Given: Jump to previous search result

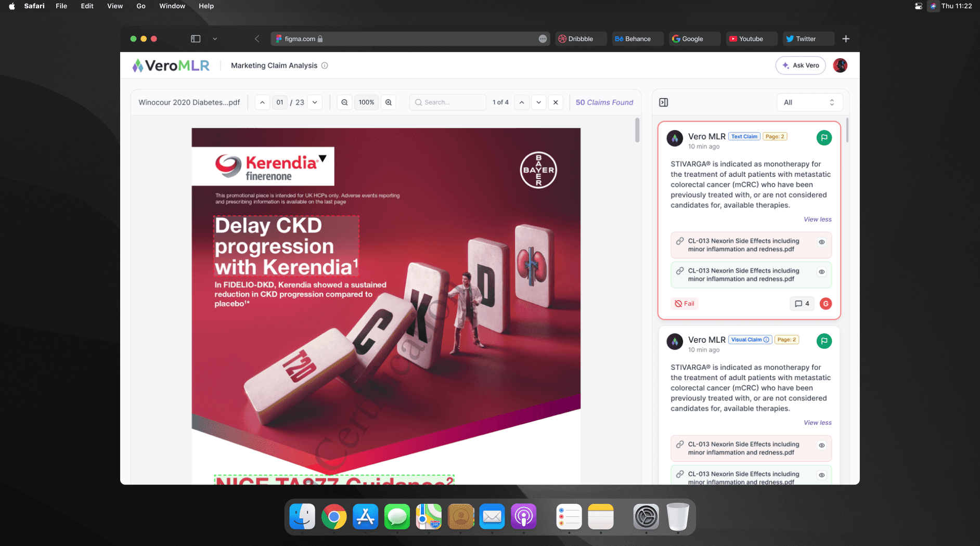Looking at the screenshot, I should click(x=522, y=102).
